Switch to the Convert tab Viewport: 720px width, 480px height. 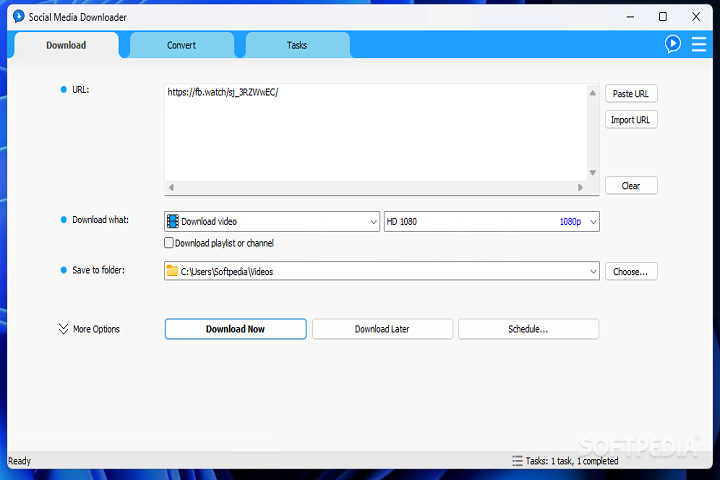click(181, 45)
